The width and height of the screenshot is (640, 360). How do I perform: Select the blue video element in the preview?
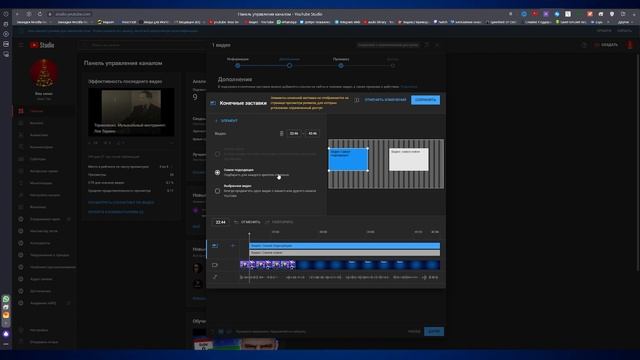click(x=348, y=160)
